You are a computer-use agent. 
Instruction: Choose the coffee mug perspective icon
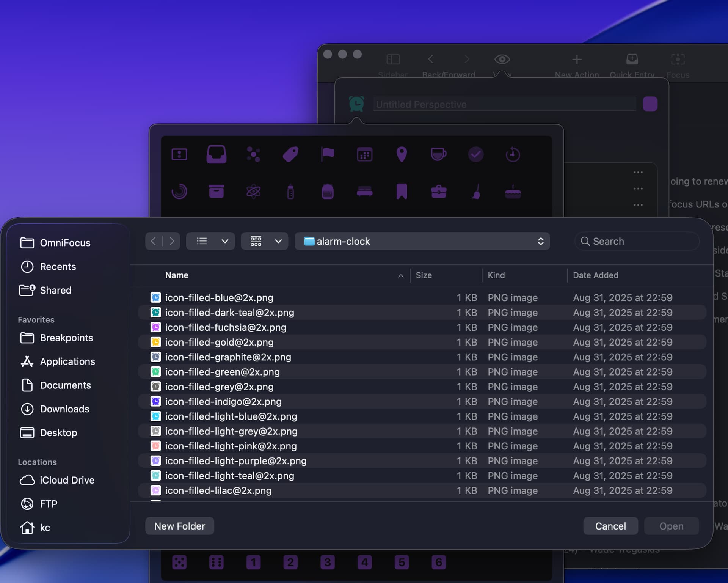pyautogui.click(x=438, y=154)
